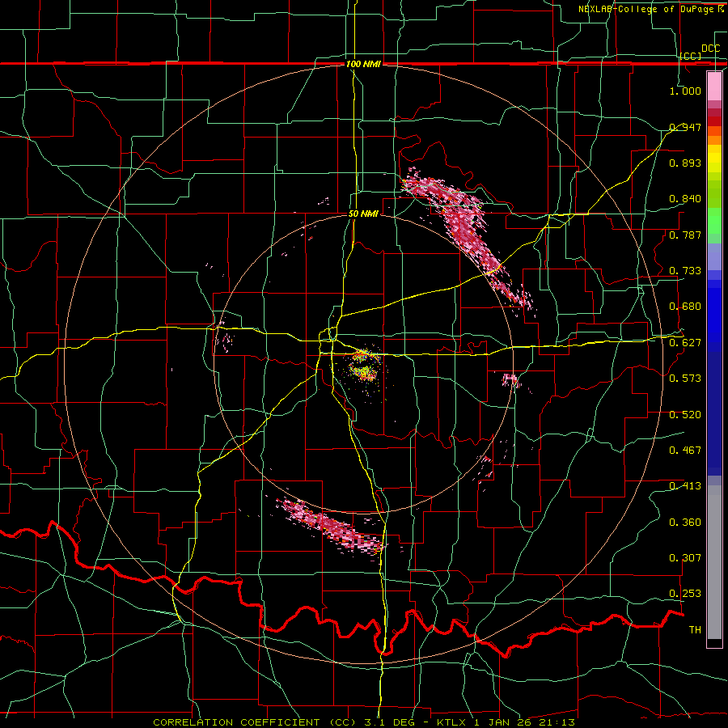Pick the orange segment of the color bar
This screenshot has height=728, width=728.
tap(714, 136)
